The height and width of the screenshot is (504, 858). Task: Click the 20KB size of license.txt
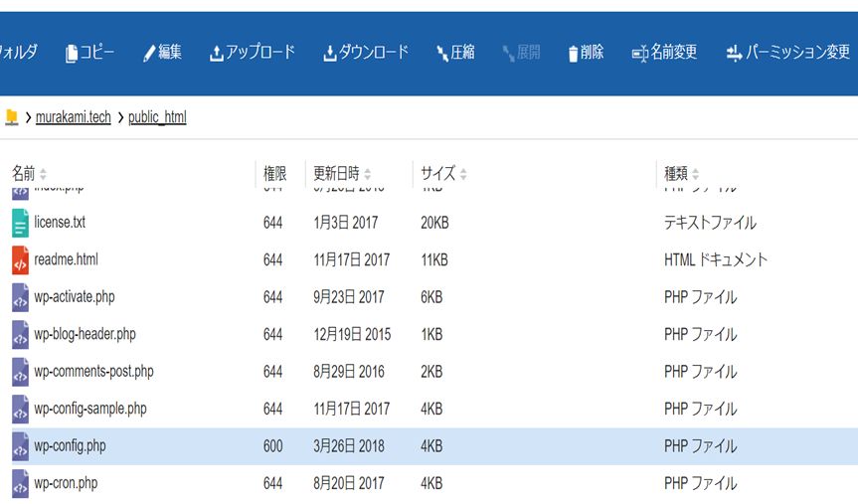434,223
